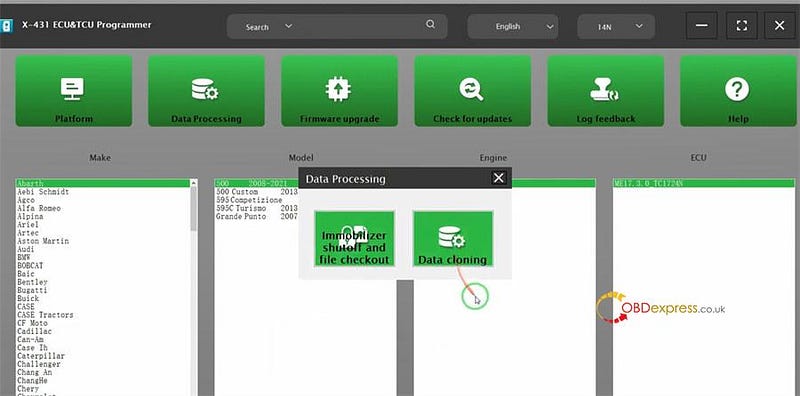Select Caterpillar in Make list
The height and width of the screenshot is (396, 800).
pyautogui.click(x=103, y=356)
